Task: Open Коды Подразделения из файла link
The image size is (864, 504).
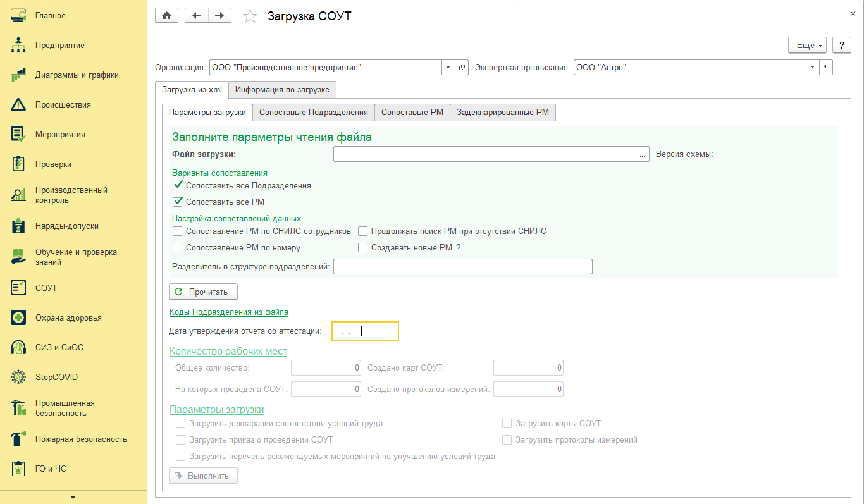Action: click(x=229, y=312)
